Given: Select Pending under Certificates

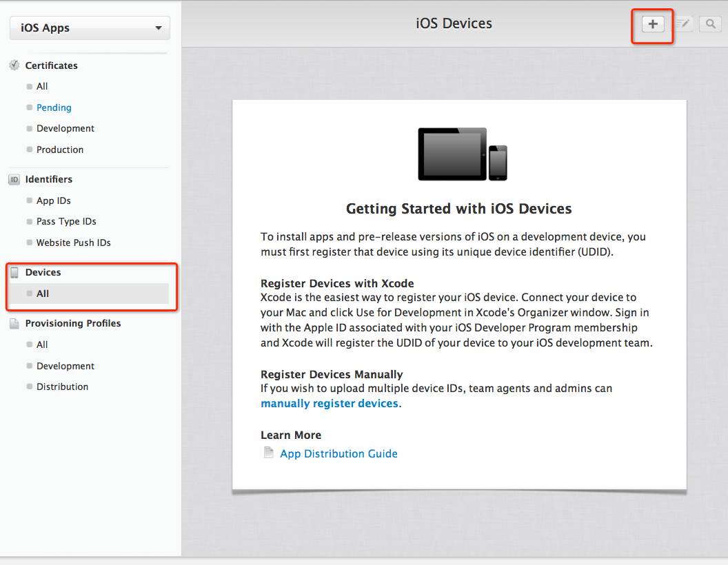Looking at the screenshot, I should coord(54,107).
